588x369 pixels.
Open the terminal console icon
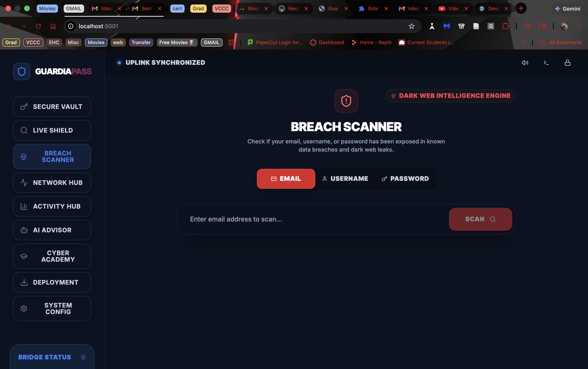(x=546, y=63)
